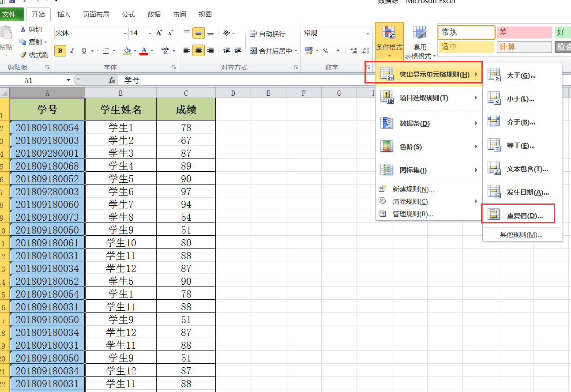Open the Format as Table (套用表格格式) dropdown
This screenshot has width=571, height=392.
click(420, 42)
